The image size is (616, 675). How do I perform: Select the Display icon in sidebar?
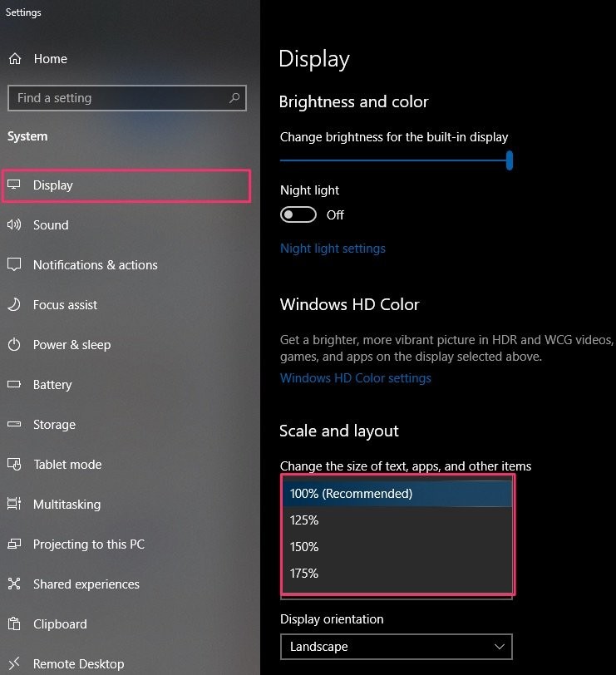16,185
